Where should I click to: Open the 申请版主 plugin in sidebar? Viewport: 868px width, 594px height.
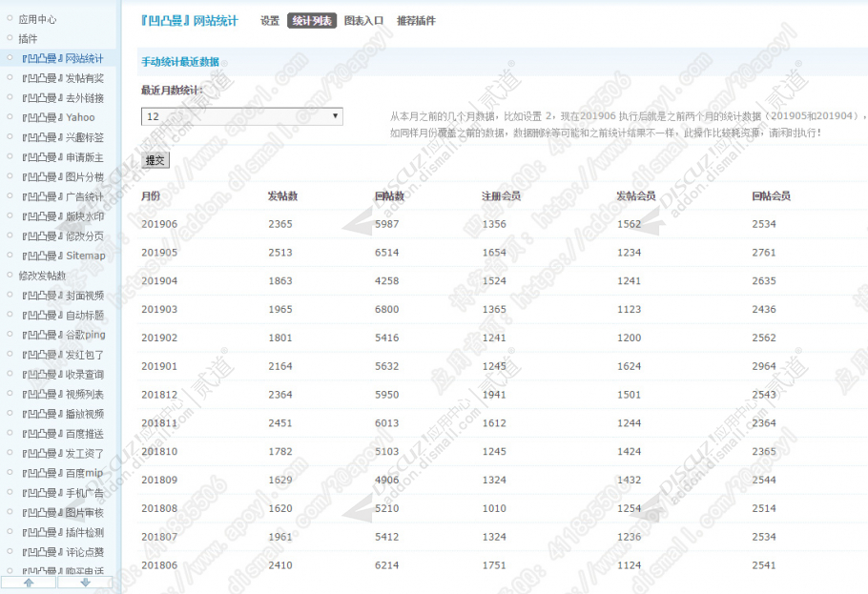[x=63, y=157]
